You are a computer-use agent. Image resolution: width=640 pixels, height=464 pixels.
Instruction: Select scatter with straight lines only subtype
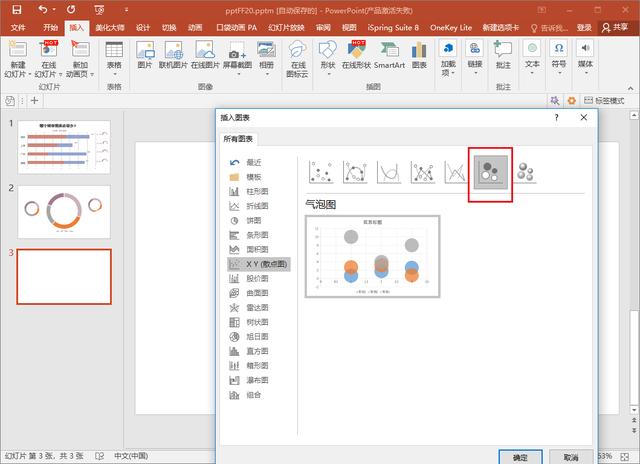tap(456, 172)
